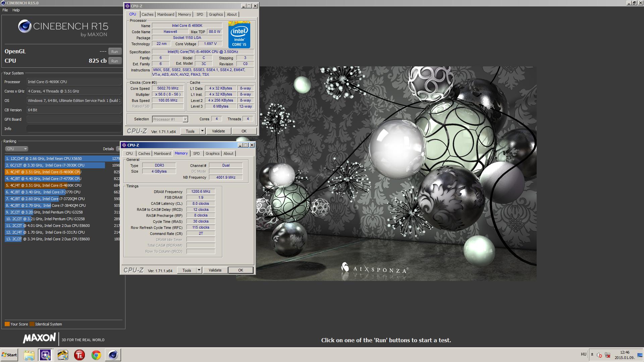Click the MAXON logo at bottom
Image resolution: width=644 pixels, height=362 pixels.
tap(39, 338)
